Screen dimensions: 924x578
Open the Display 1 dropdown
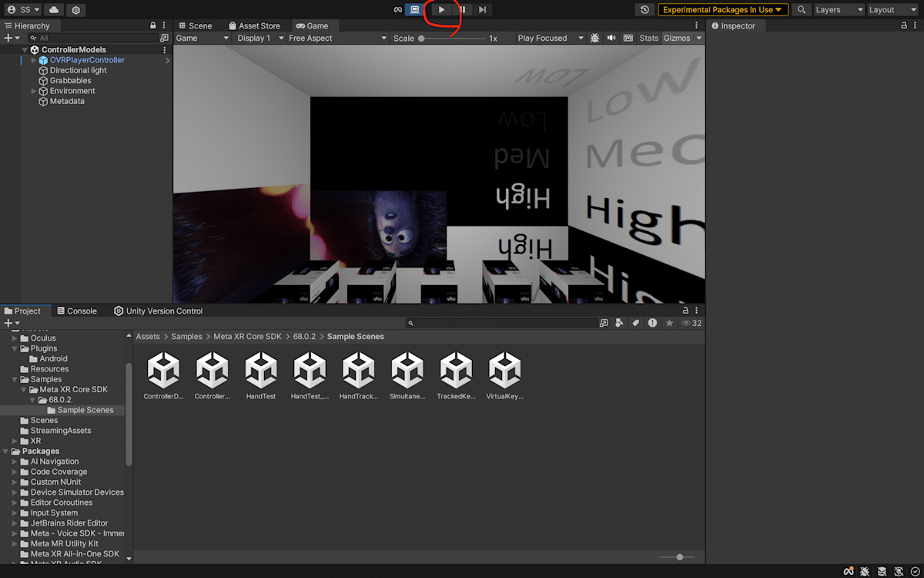click(260, 38)
